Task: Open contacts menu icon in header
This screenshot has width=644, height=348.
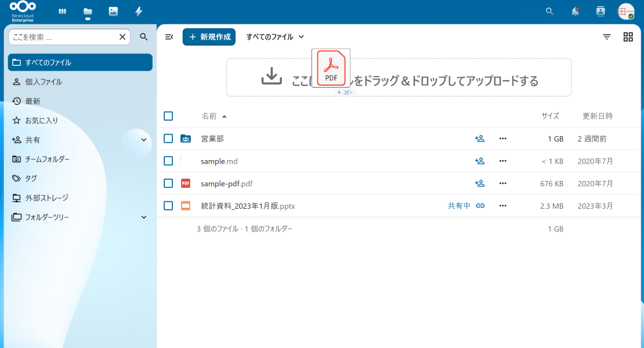Action: click(600, 12)
